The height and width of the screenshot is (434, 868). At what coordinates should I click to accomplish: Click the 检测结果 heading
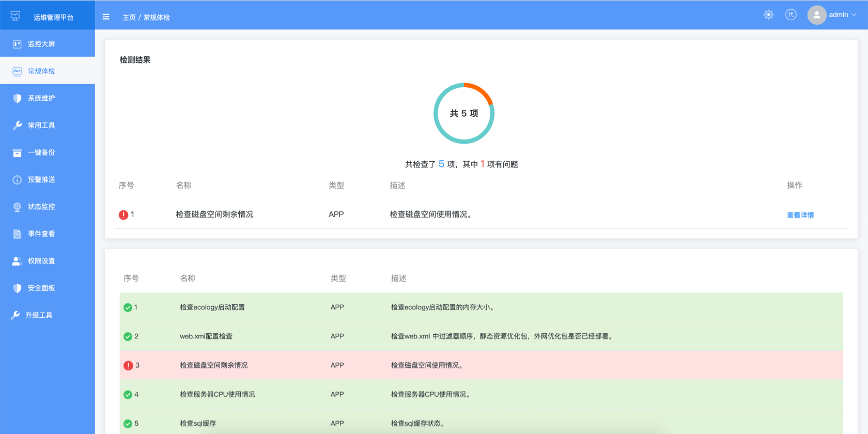(x=135, y=60)
